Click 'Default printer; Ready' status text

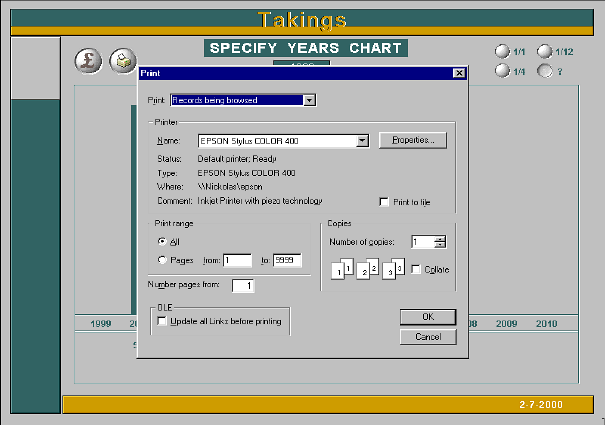(237, 159)
